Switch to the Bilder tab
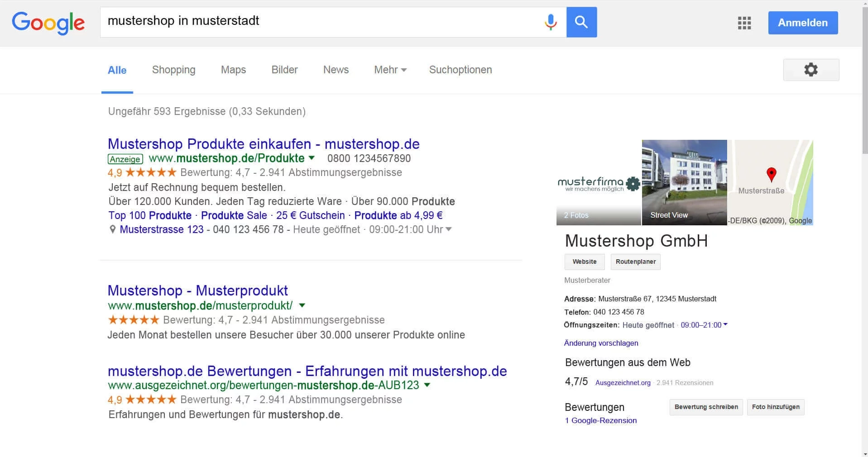868x457 pixels. 284,70
